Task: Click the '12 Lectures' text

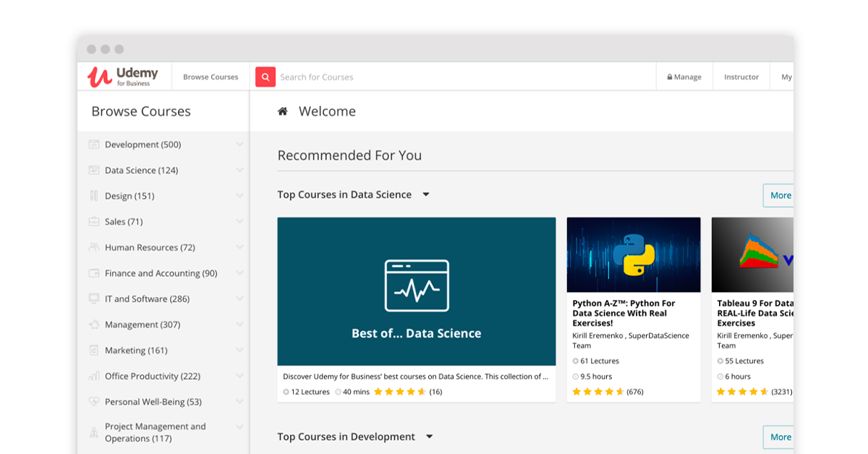Action: coord(310,392)
